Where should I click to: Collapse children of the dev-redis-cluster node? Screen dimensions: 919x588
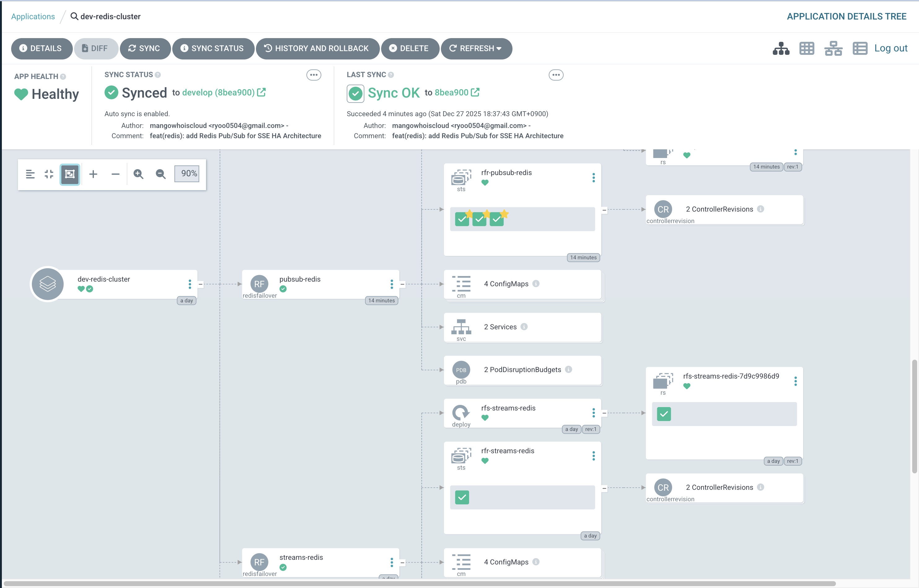coord(200,284)
